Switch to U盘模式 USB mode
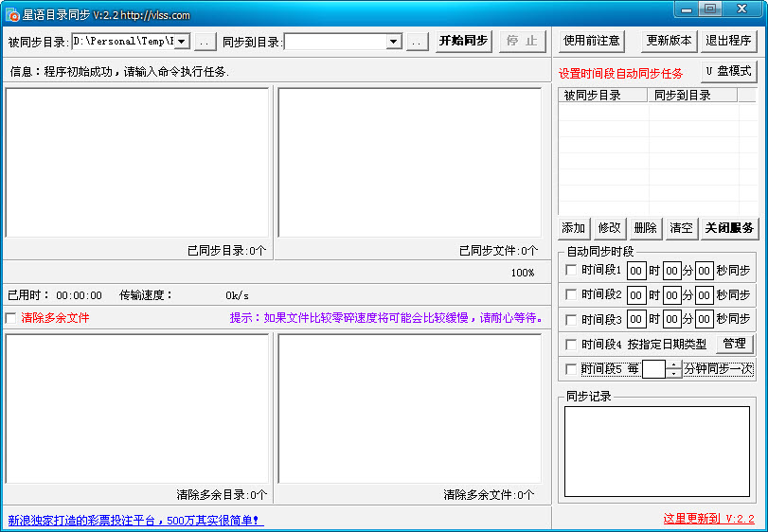768x532 pixels. pyautogui.click(x=728, y=71)
